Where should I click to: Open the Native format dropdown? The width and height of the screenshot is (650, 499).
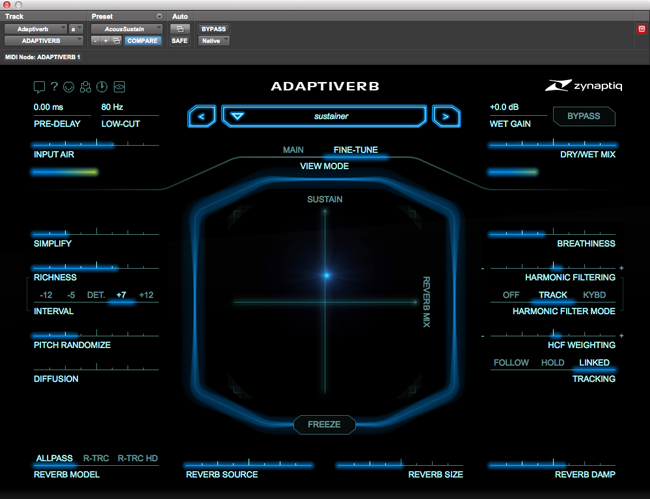tap(214, 41)
